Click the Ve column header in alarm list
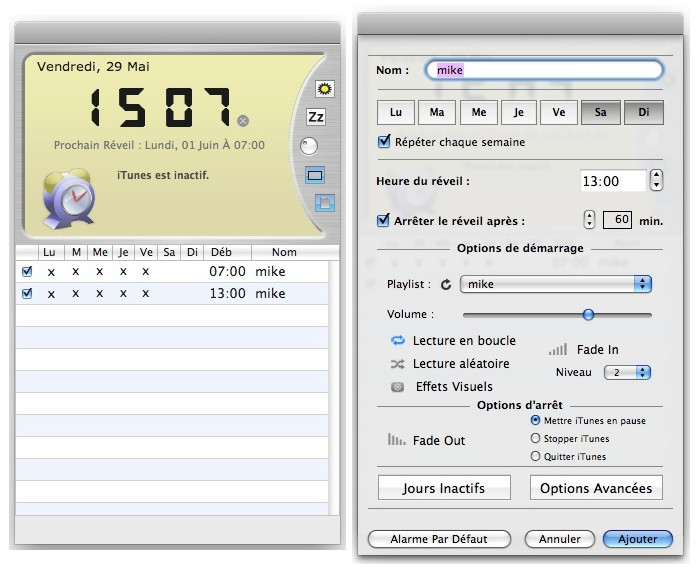The width and height of the screenshot is (700, 574). tap(146, 252)
